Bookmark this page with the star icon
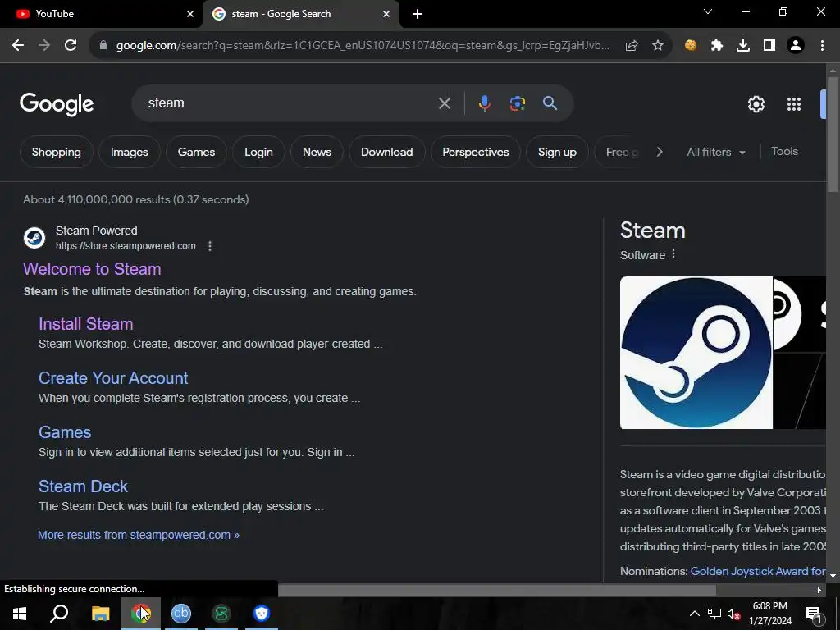 pos(658,46)
